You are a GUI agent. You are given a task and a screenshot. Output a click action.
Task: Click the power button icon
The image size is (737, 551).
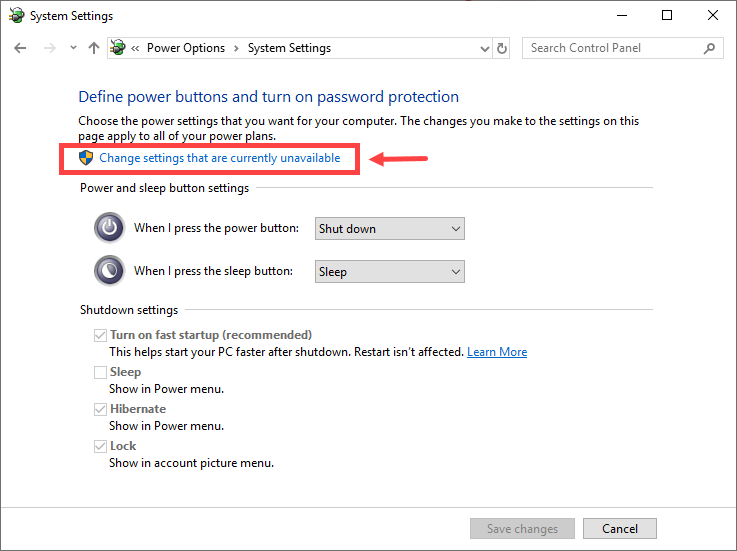[x=109, y=228]
